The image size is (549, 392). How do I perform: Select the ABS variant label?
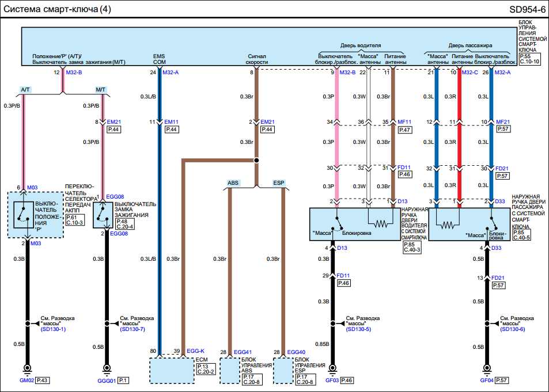[233, 182]
